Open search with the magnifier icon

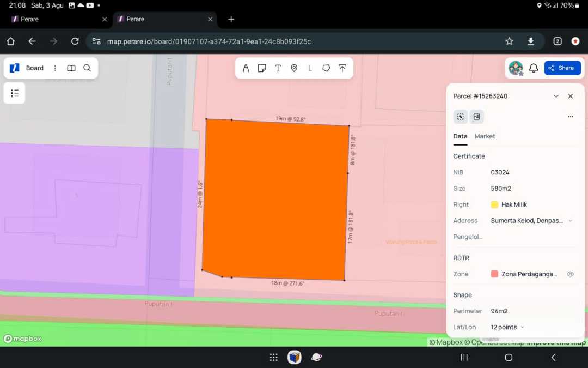[x=87, y=68]
